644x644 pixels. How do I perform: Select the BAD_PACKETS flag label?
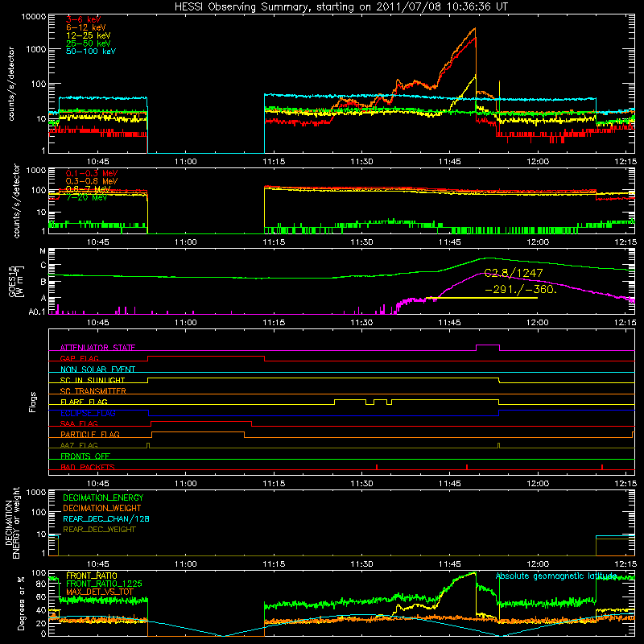[88, 467]
